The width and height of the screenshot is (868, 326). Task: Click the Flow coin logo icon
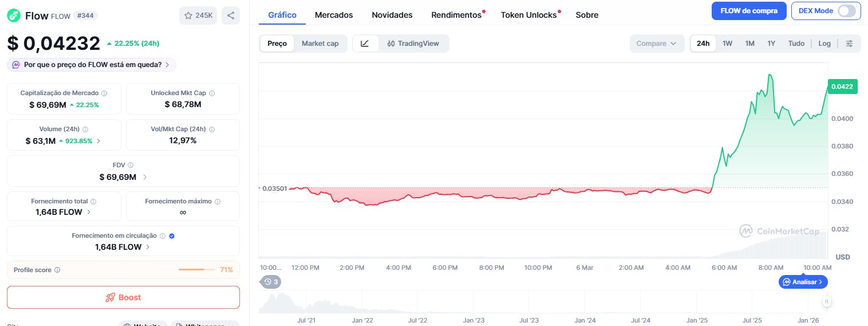14,15
